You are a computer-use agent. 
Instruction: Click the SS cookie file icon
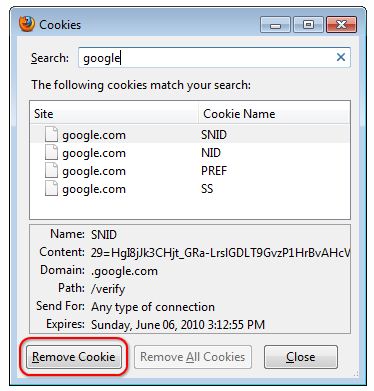[51, 189]
